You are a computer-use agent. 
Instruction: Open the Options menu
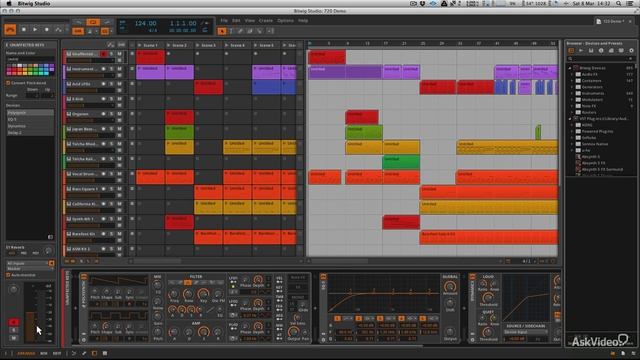pos(285,20)
